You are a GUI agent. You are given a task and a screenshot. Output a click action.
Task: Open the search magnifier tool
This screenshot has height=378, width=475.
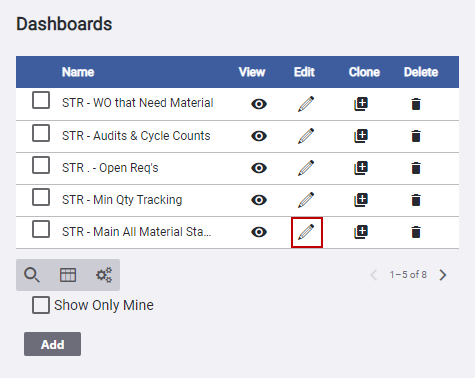[32, 275]
